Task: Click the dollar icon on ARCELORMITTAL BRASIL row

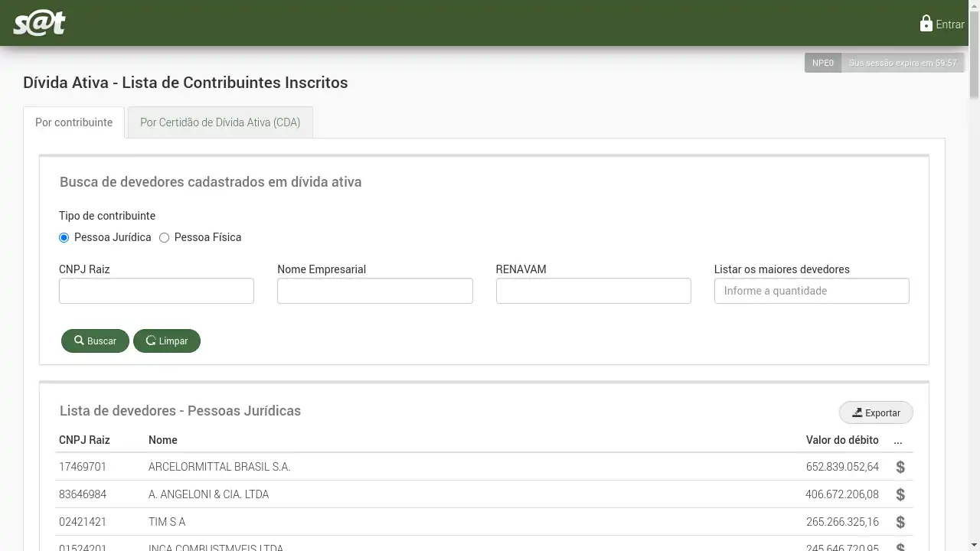Action: 900,467
